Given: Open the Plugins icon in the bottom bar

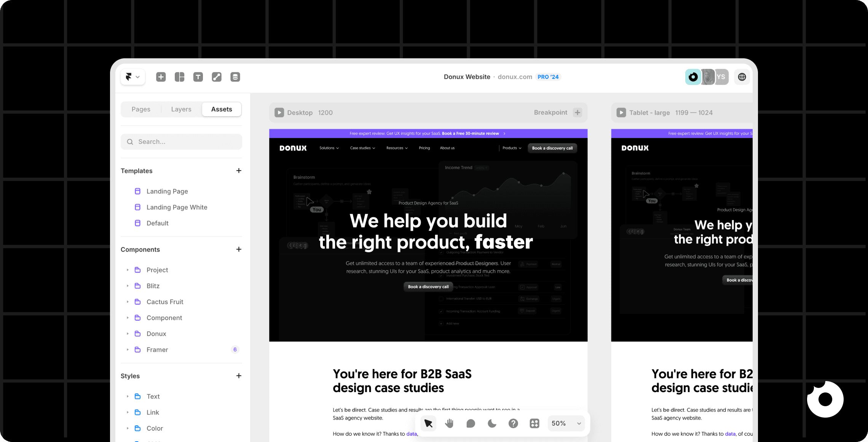Looking at the screenshot, I should (534, 423).
